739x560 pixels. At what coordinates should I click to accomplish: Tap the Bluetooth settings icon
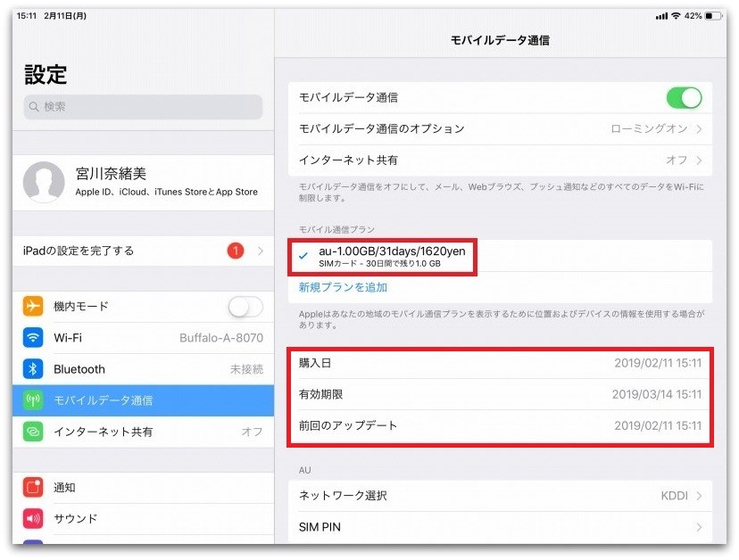[x=33, y=369]
